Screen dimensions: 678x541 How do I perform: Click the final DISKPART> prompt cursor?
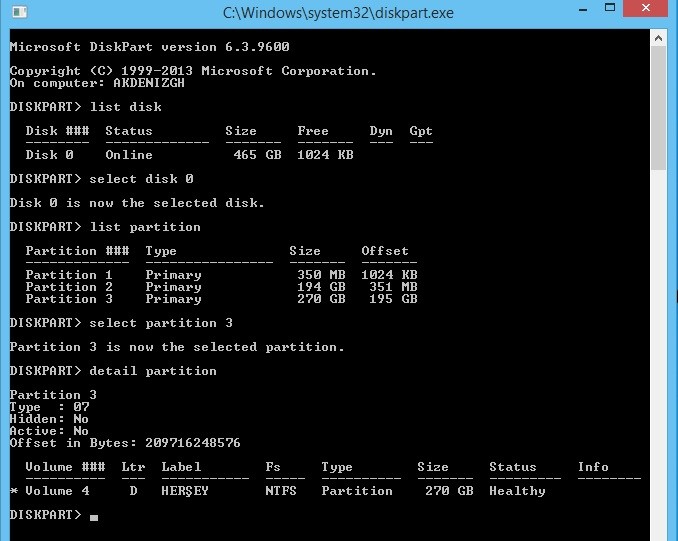(x=93, y=517)
